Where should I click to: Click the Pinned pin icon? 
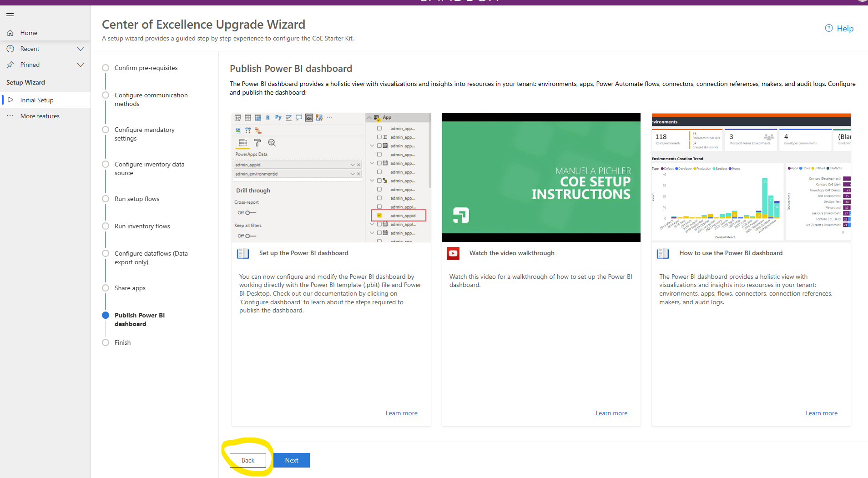10,65
